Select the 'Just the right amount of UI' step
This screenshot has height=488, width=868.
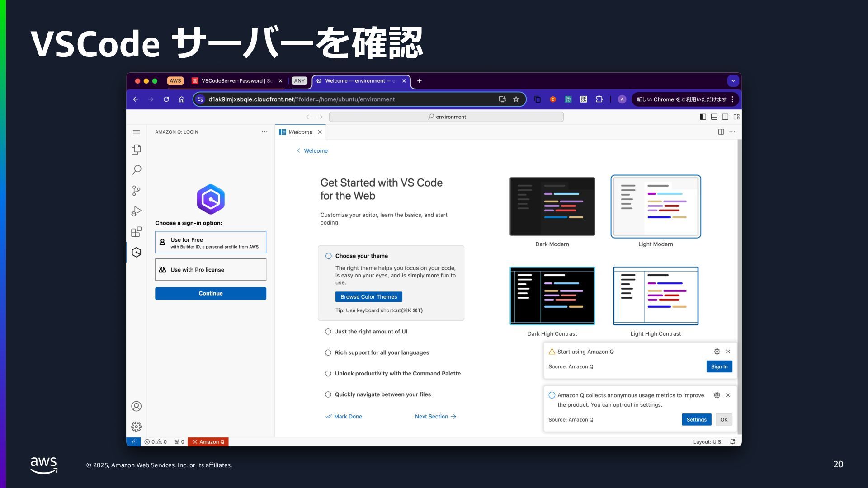coord(371,332)
